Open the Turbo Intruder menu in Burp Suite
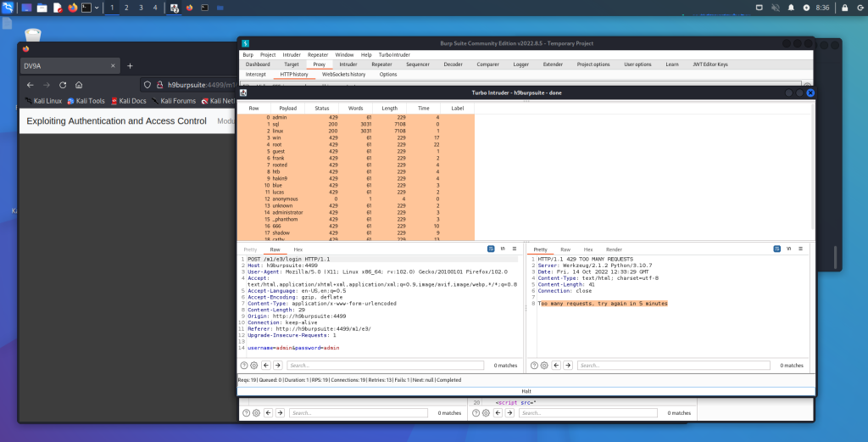 coord(394,55)
